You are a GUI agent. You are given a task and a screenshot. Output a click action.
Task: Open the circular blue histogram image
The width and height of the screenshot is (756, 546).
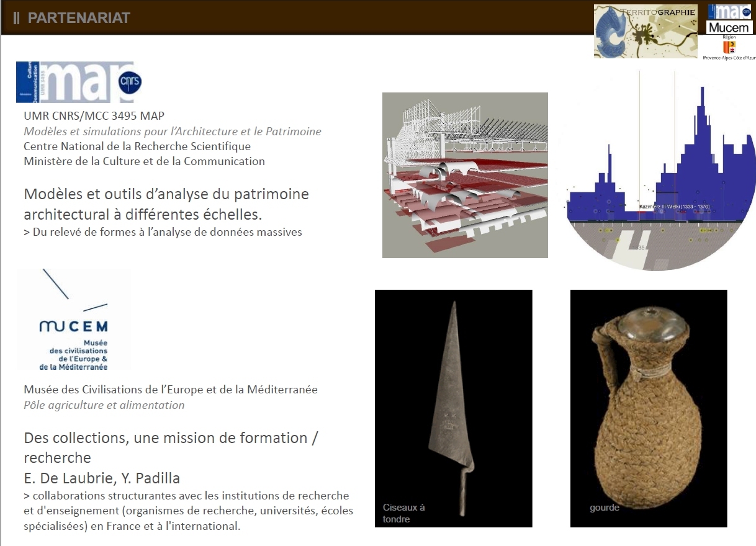(660, 171)
